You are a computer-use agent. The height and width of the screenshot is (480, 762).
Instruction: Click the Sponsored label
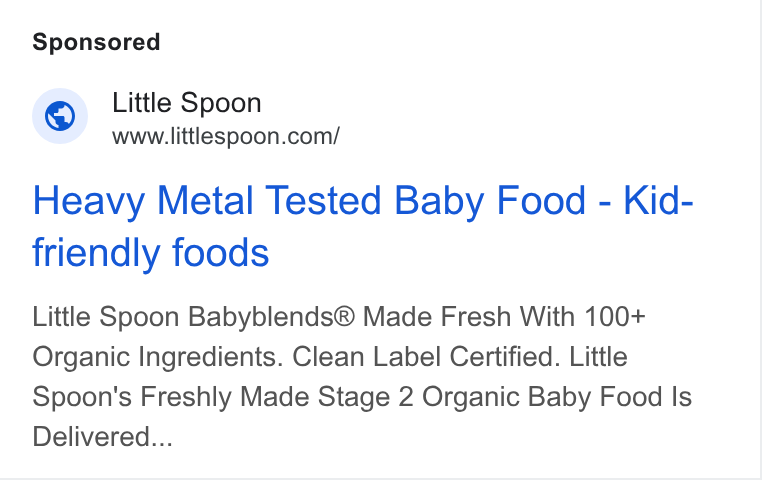coord(96,42)
